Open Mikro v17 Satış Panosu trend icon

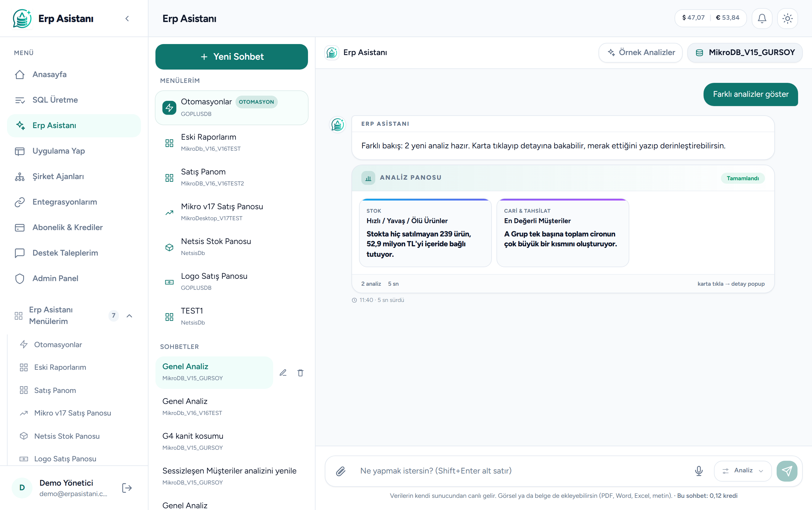tap(169, 213)
